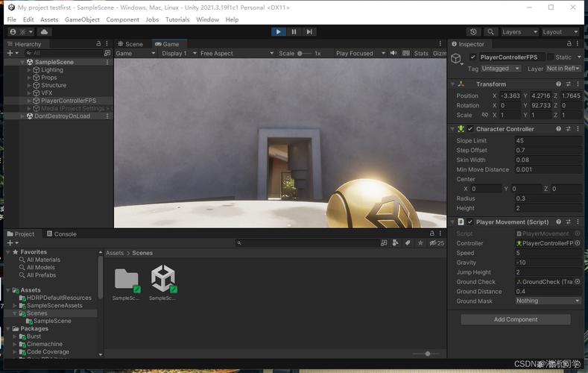The height and width of the screenshot is (373, 588).
Task: Open the account icon in the toolbar
Action: tap(13, 32)
